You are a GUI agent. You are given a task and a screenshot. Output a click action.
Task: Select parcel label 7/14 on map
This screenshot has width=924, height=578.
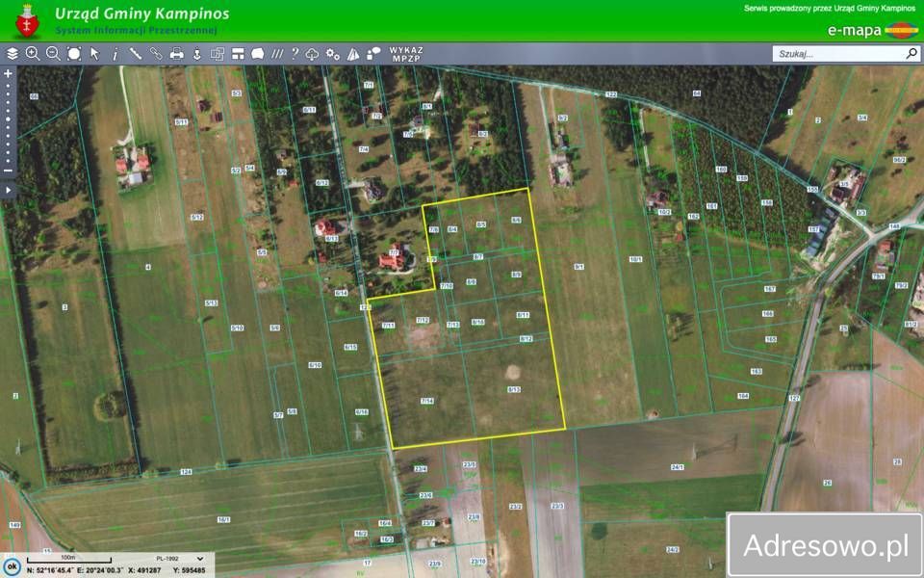(427, 401)
